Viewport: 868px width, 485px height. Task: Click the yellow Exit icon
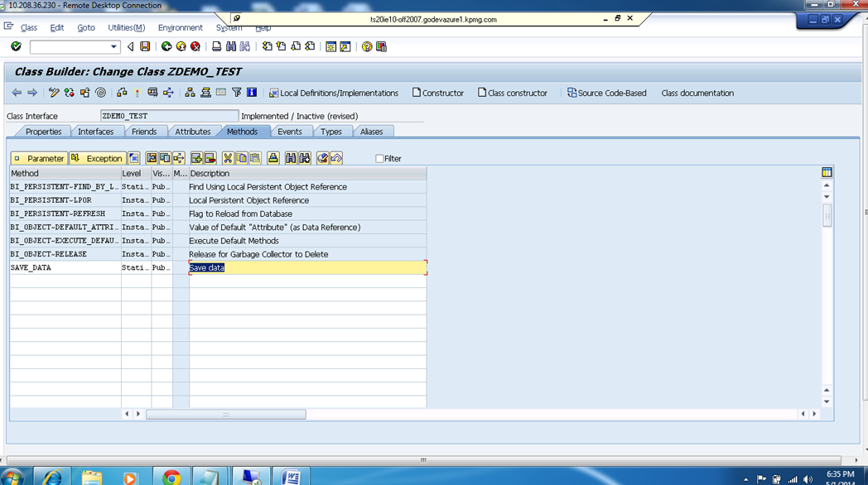pyautogui.click(x=181, y=46)
